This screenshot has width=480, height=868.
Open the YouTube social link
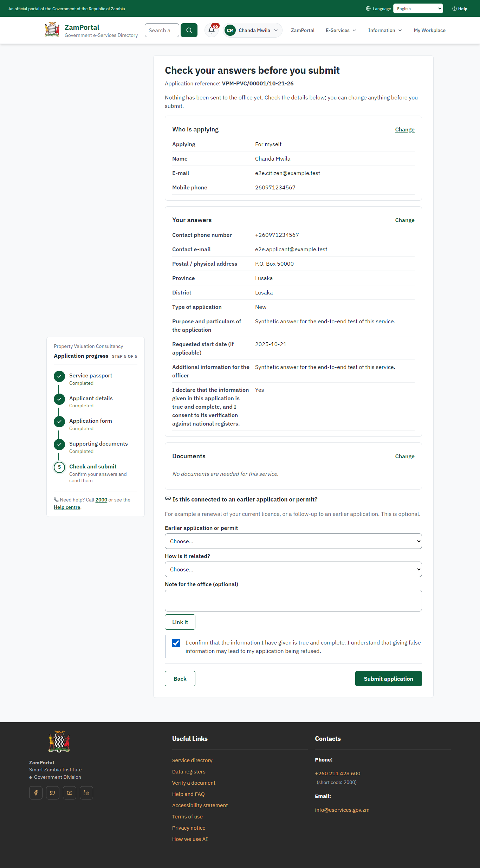[70, 793]
